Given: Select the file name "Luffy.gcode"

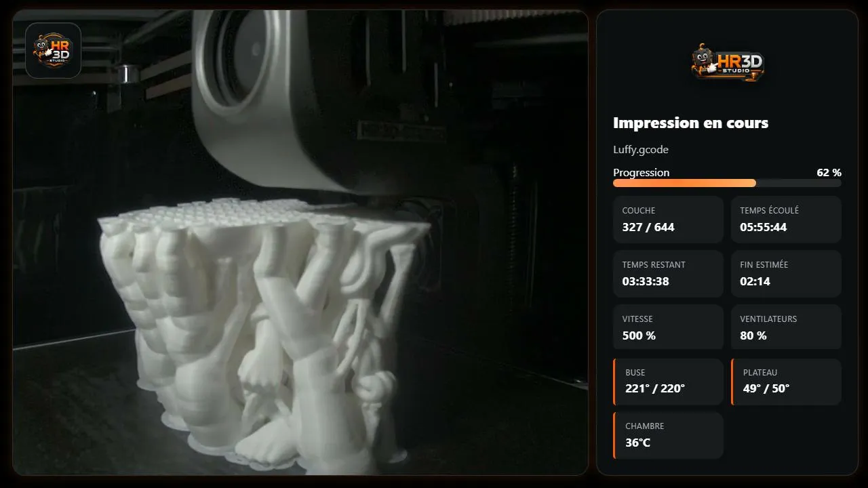Looking at the screenshot, I should coord(641,149).
